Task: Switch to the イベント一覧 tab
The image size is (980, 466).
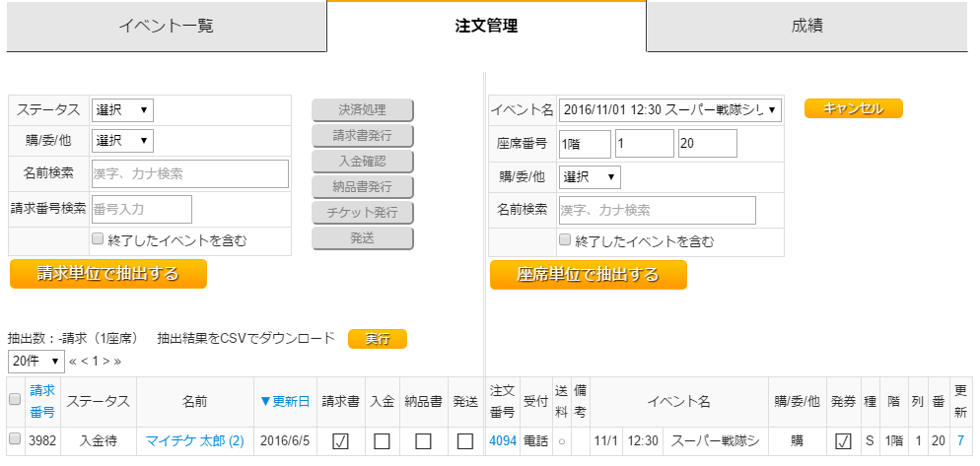Action: tap(166, 27)
